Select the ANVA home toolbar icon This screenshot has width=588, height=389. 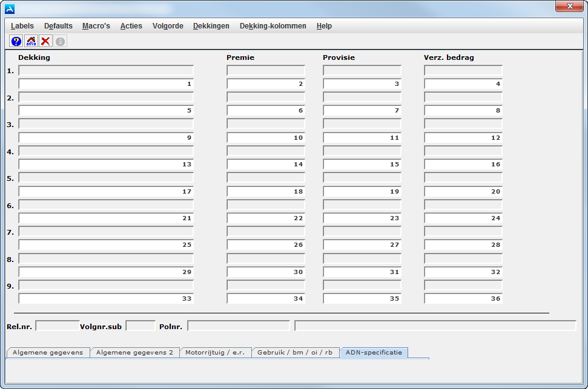tap(30, 41)
